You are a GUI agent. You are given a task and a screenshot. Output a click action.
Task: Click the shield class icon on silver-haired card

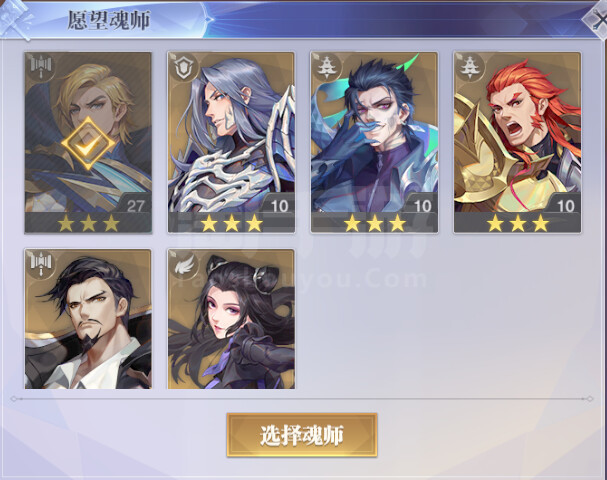(x=183, y=67)
